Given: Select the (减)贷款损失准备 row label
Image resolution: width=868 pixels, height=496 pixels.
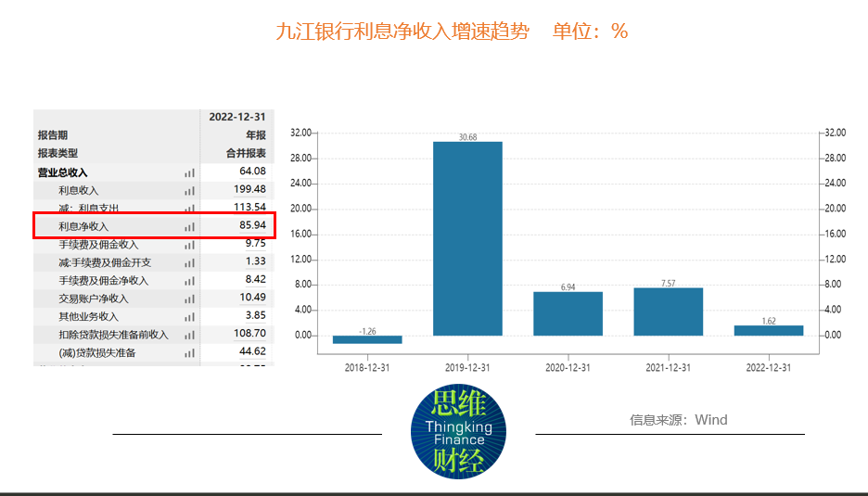Looking at the screenshot, I should pyautogui.click(x=97, y=352).
